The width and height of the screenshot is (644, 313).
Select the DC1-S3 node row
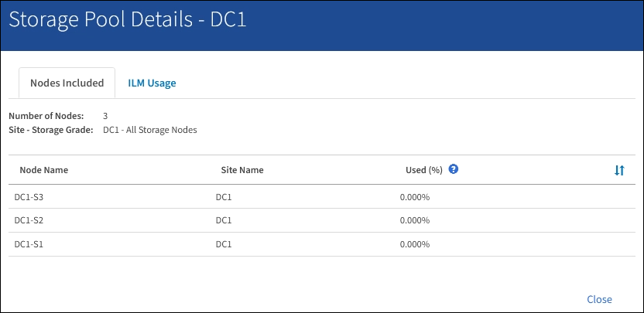29,196
